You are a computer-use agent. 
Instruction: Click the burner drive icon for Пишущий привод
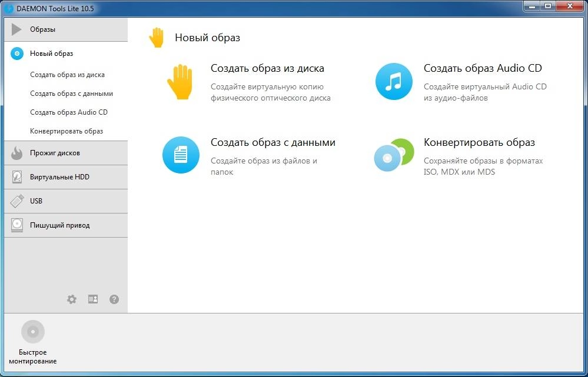point(17,225)
